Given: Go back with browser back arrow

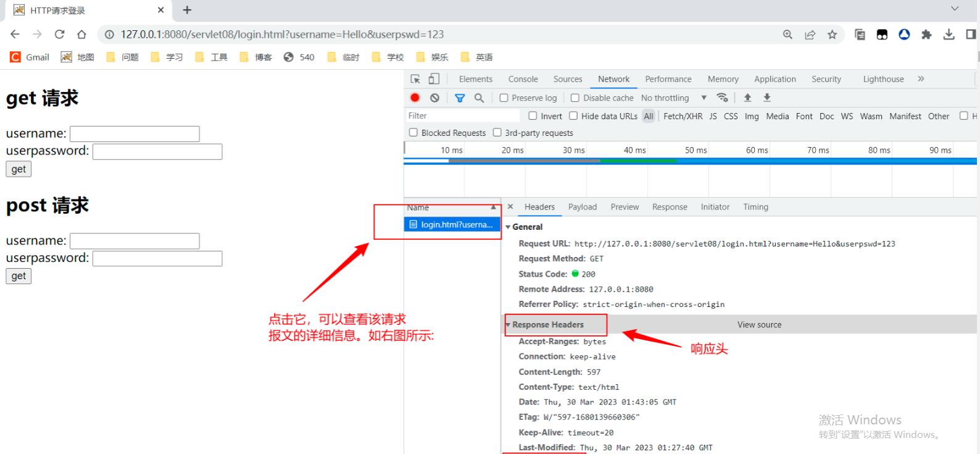Looking at the screenshot, I should (15, 35).
